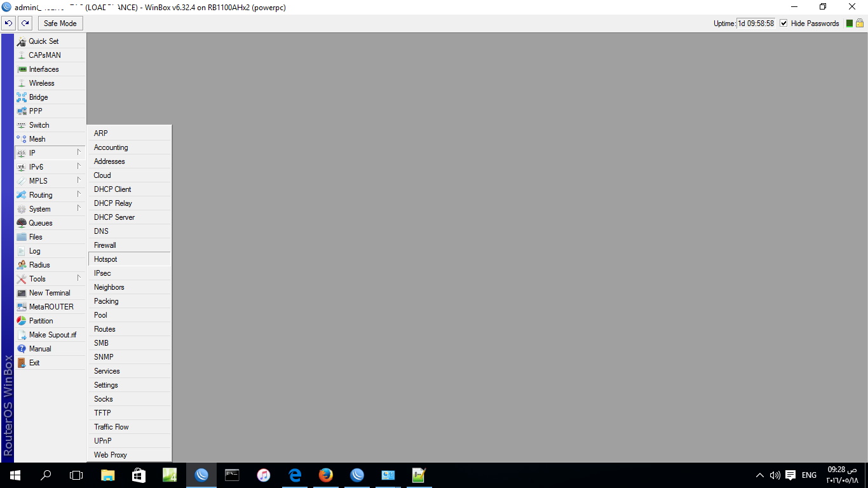Open the Manual via its help icon

click(22, 349)
